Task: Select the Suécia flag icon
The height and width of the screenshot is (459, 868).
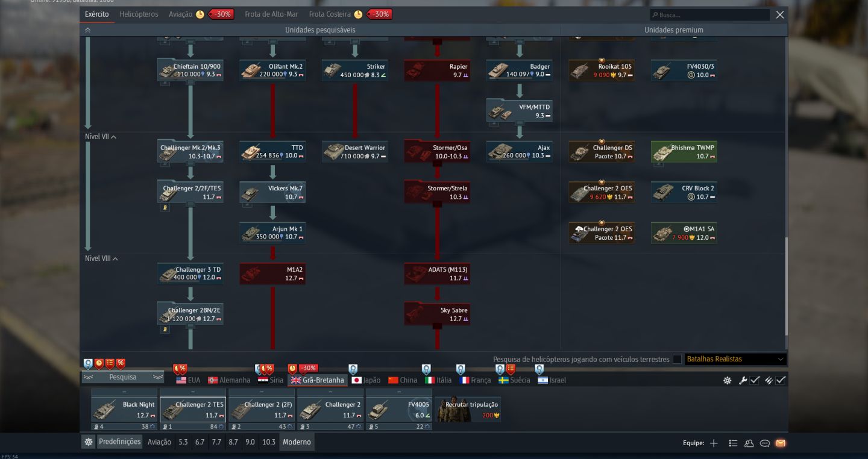Action: [x=504, y=380]
